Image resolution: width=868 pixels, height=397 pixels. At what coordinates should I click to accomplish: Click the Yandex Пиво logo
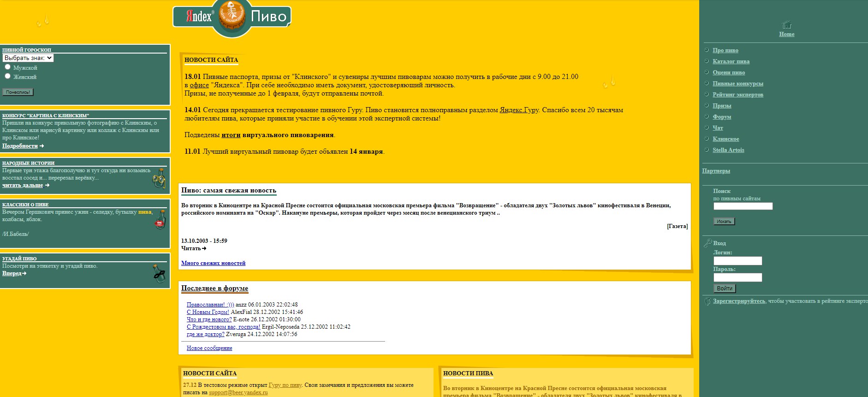[x=232, y=18]
